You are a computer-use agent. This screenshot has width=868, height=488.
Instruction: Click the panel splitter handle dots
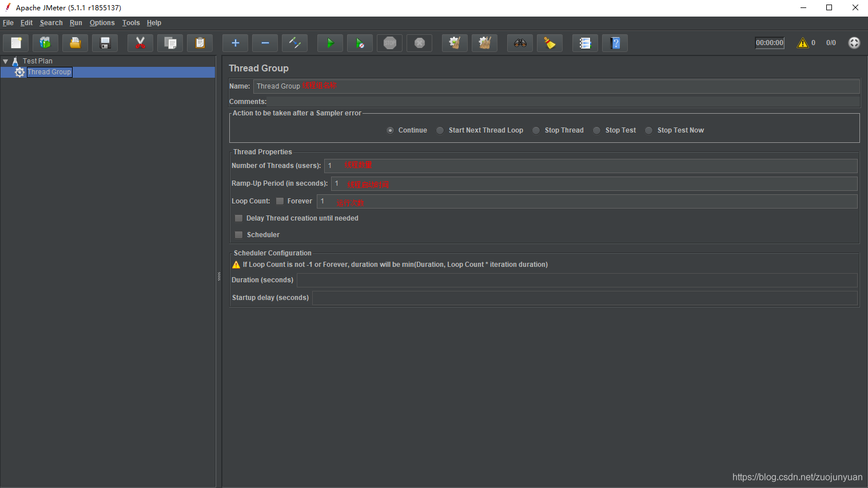(219, 277)
